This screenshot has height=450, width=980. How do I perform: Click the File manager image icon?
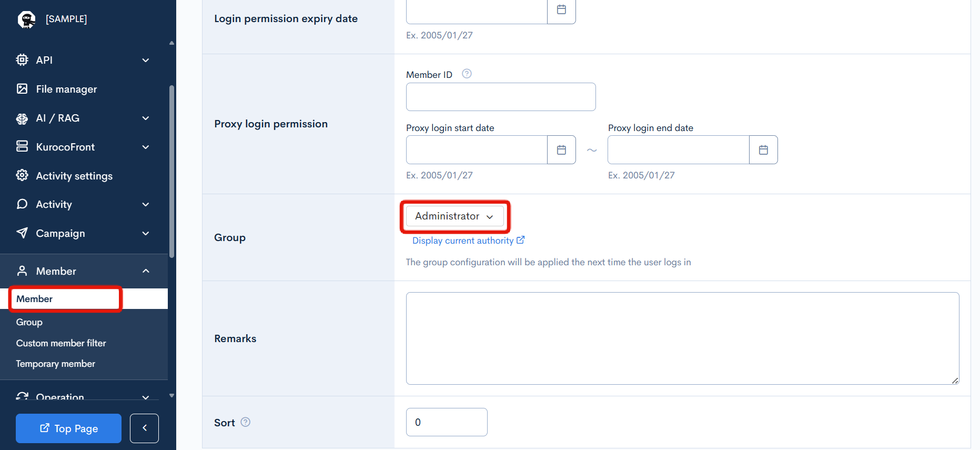tap(22, 88)
